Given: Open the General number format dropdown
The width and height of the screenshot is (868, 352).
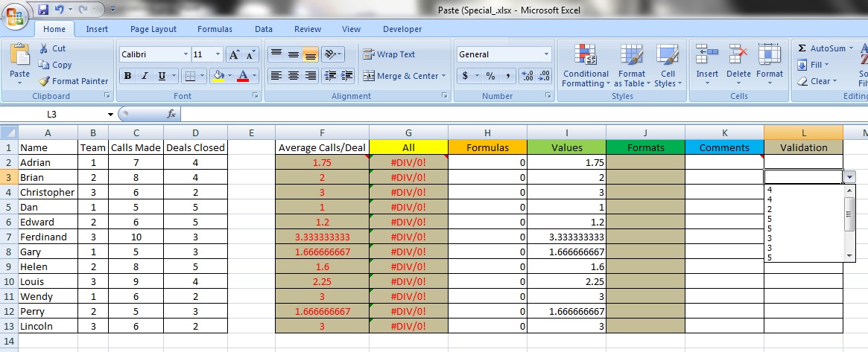Looking at the screenshot, I should coord(546,55).
